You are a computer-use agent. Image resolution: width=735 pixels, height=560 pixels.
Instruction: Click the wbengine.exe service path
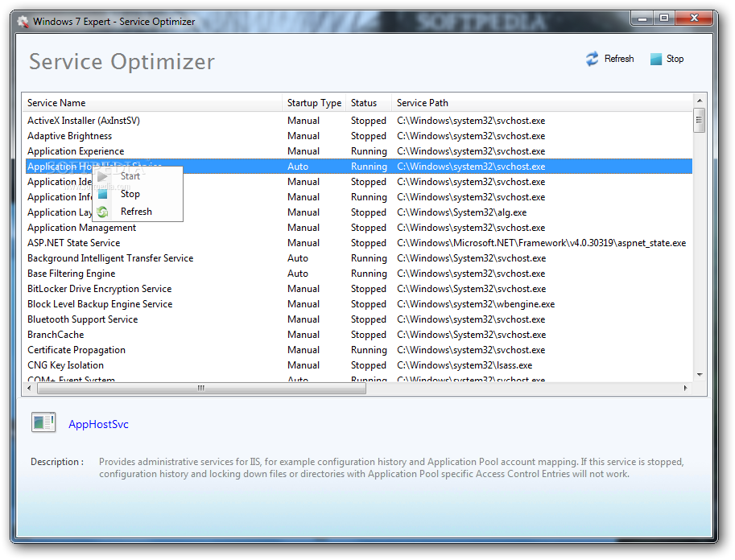[x=476, y=304]
